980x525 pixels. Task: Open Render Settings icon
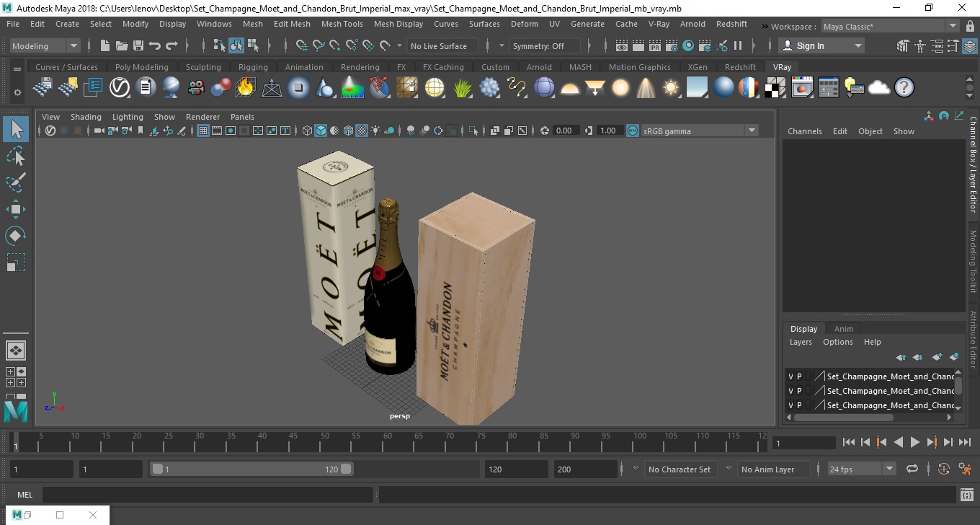(x=672, y=45)
